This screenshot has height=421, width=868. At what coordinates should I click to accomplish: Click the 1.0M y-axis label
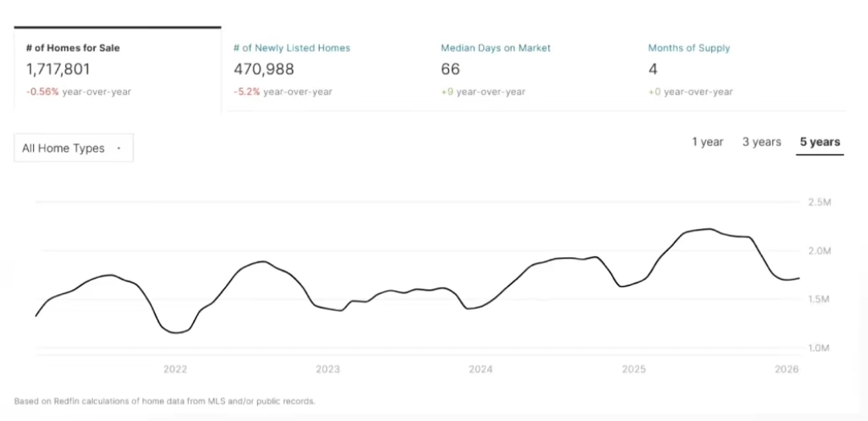coord(819,348)
